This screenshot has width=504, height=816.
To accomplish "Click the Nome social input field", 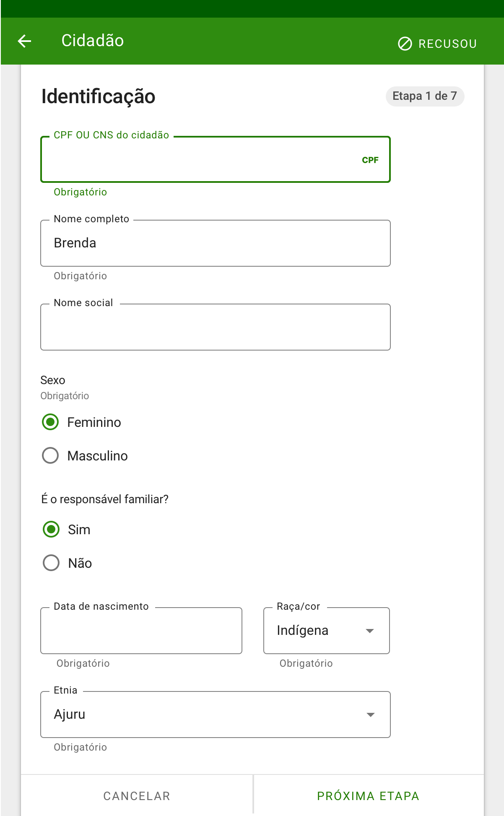I will coord(215,327).
